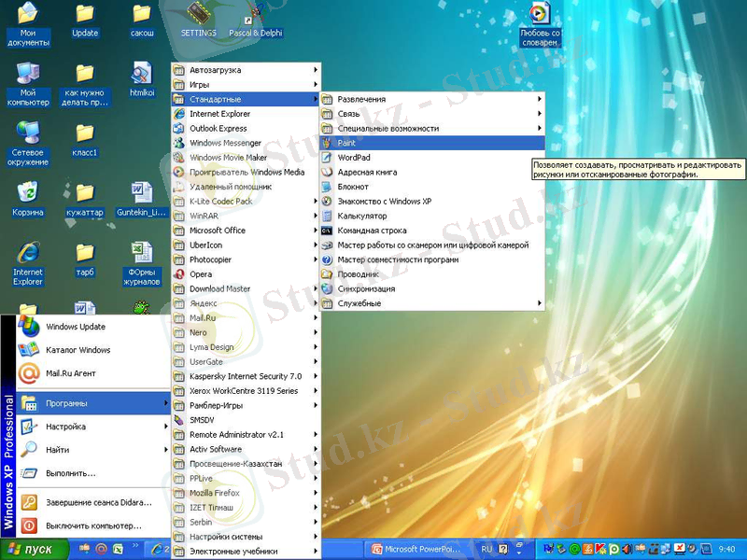Open Командная строка command prompt icon
This screenshot has width=747, height=560.
coord(328,231)
